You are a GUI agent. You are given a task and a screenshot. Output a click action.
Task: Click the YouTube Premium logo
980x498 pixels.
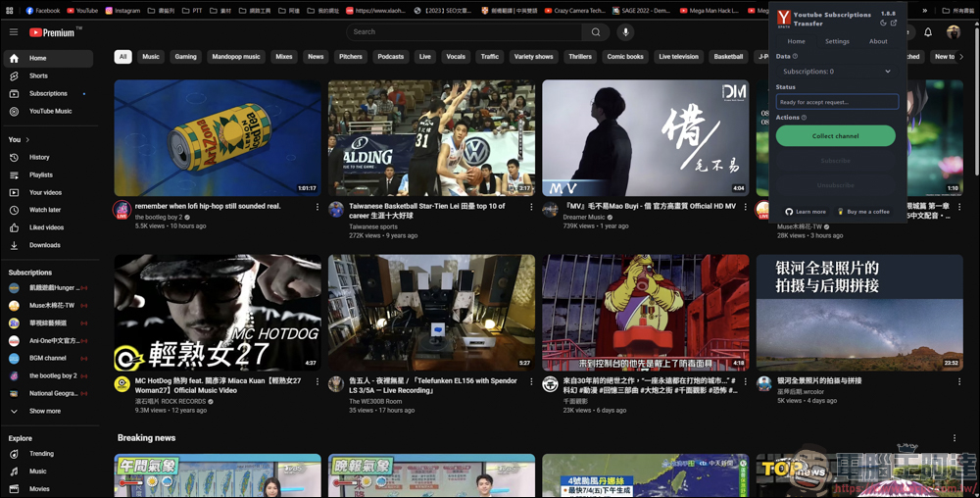tap(55, 32)
